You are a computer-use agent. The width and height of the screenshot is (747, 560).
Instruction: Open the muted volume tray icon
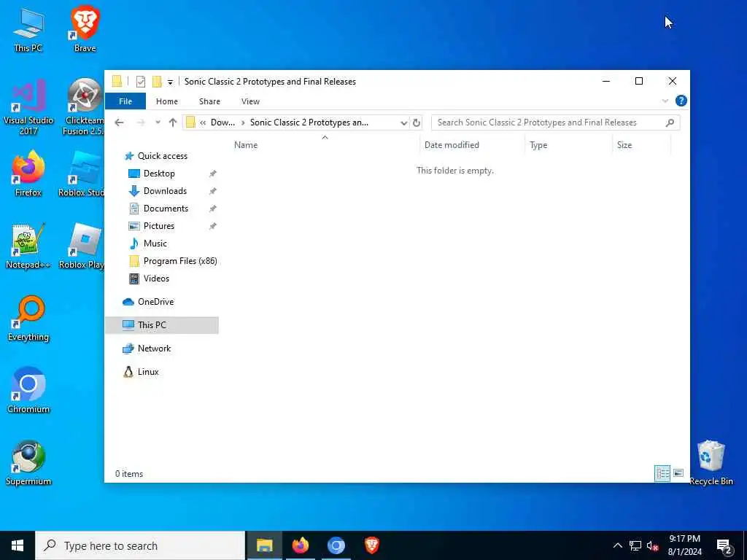click(x=652, y=545)
